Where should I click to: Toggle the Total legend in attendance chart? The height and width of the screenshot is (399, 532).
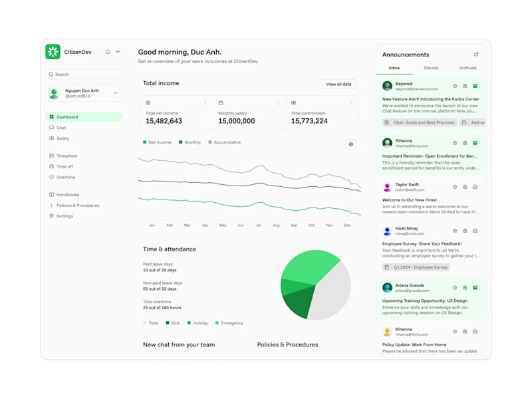click(x=151, y=323)
